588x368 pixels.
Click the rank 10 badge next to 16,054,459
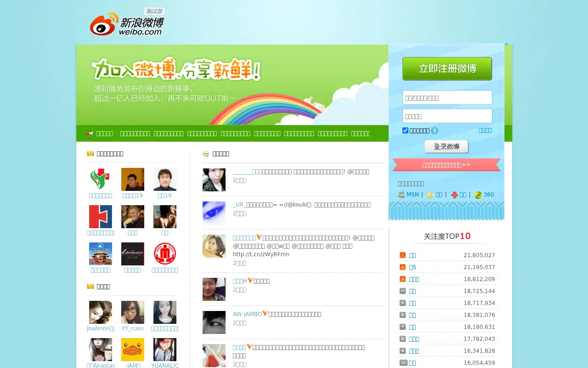(x=403, y=363)
